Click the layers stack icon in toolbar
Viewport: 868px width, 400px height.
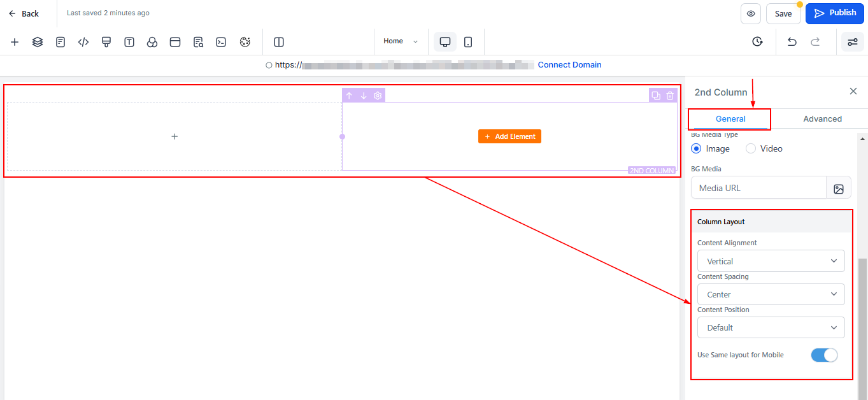[38, 42]
